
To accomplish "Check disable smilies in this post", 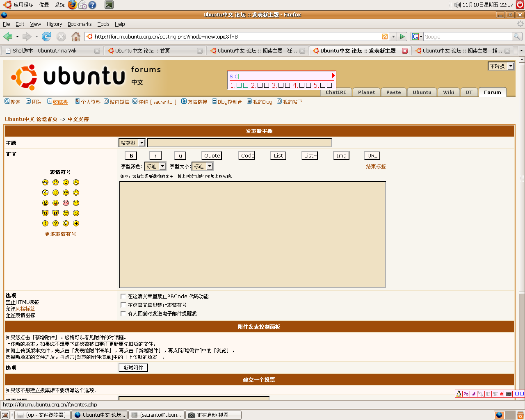I will click(123, 305).
